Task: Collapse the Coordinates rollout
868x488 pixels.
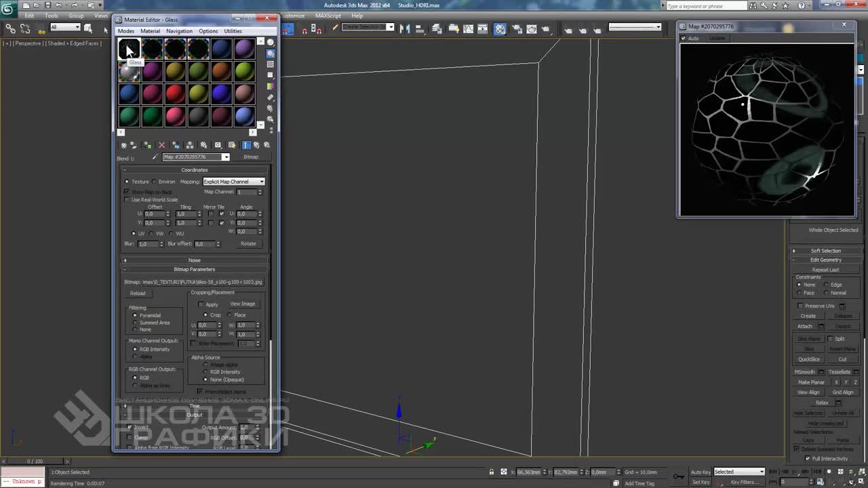Action: click(195, 170)
